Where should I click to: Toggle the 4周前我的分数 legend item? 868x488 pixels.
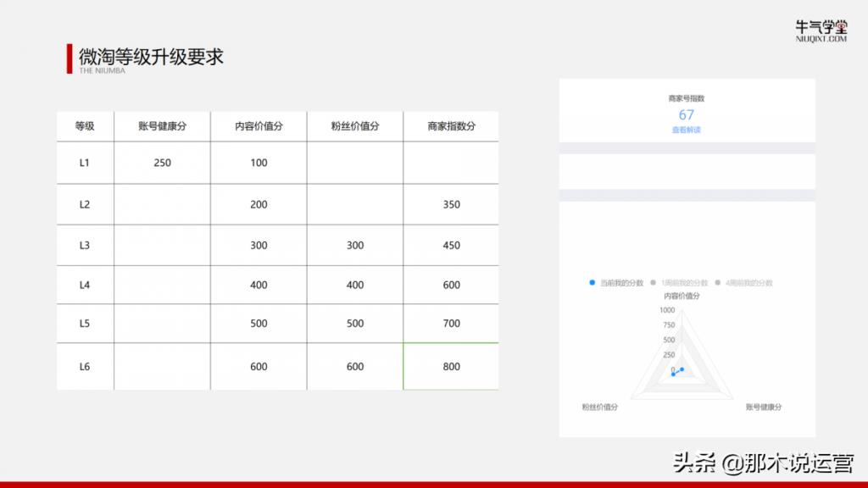click(743, 283)
